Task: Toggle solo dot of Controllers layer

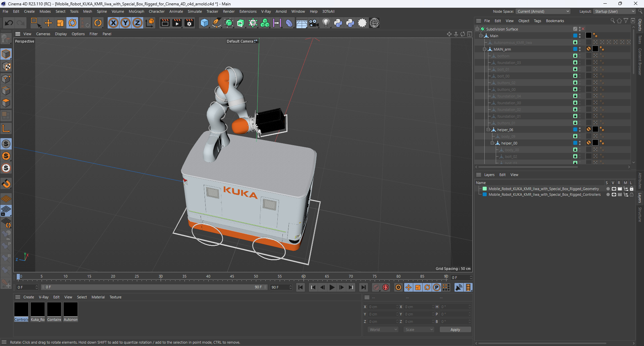Action: pyautogui.click(x=608, y=194)
